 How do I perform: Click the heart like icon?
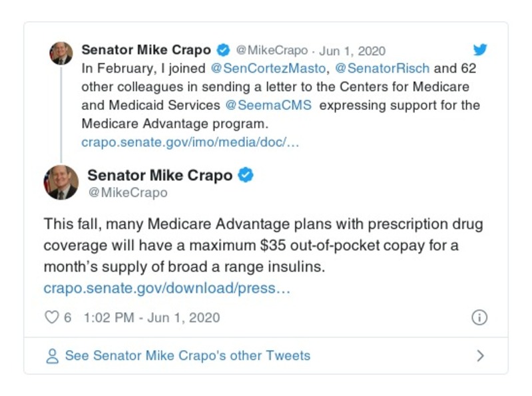[x=51, y=317]
